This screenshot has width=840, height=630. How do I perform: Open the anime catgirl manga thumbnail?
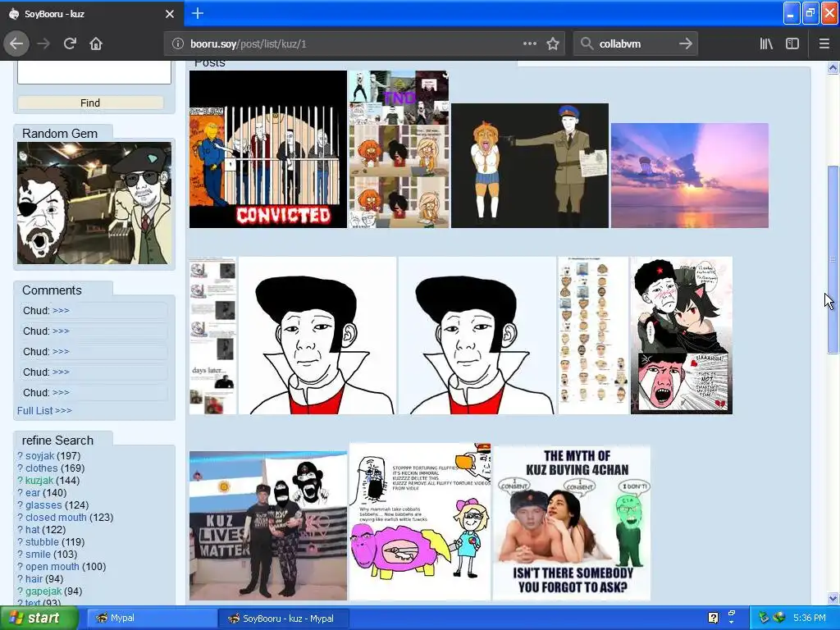click(682, 336)
